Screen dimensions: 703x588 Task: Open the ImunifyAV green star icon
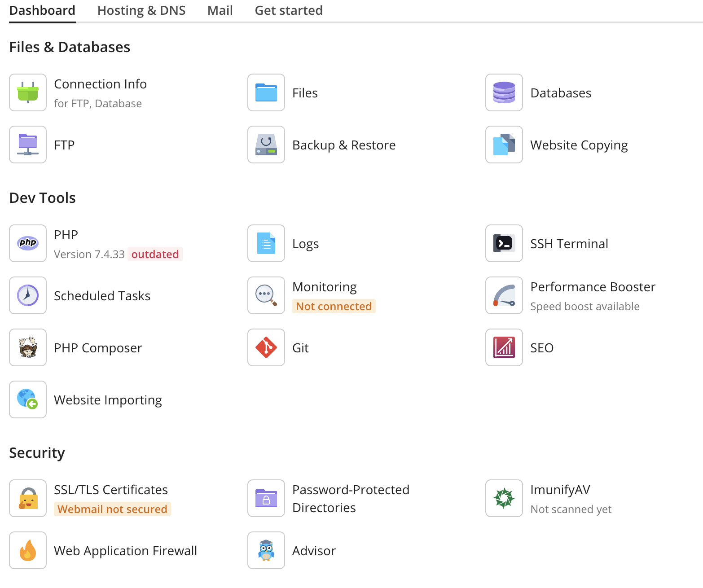(x=504, y=498)
